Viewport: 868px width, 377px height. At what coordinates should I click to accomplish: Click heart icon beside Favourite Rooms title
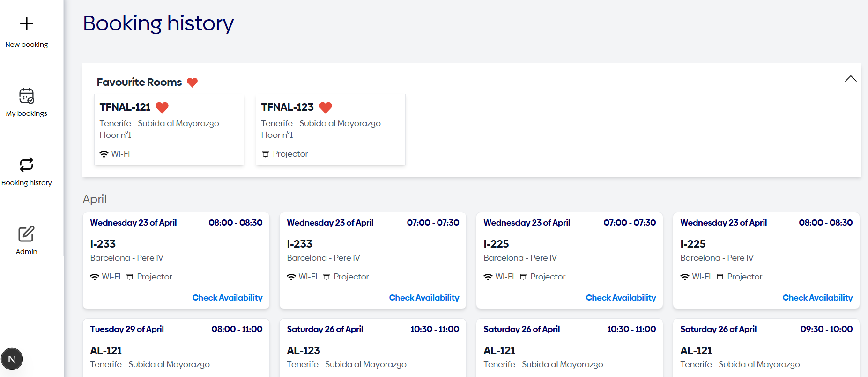tap(192, 83)
